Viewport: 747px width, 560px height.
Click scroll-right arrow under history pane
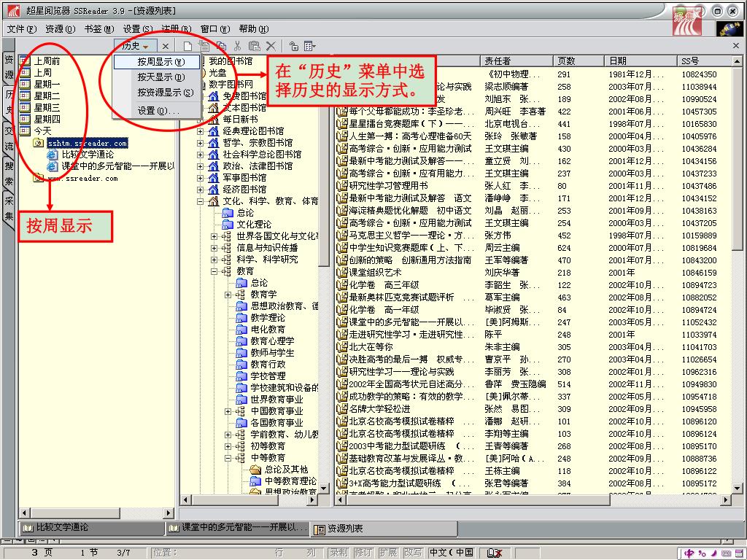pos(169,513)
